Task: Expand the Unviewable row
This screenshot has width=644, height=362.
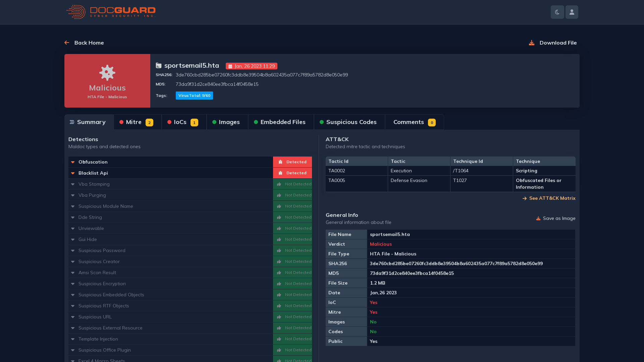Action: click(170, 228)
